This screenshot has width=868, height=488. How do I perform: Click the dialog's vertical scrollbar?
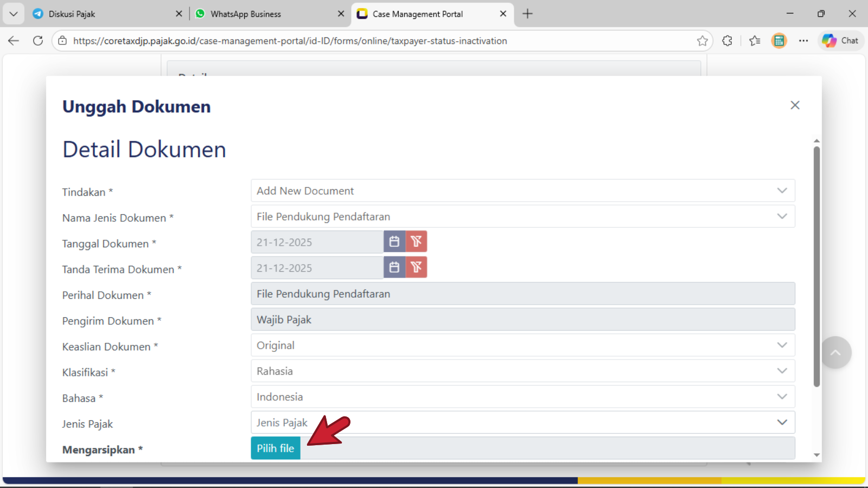coord(816,266)
